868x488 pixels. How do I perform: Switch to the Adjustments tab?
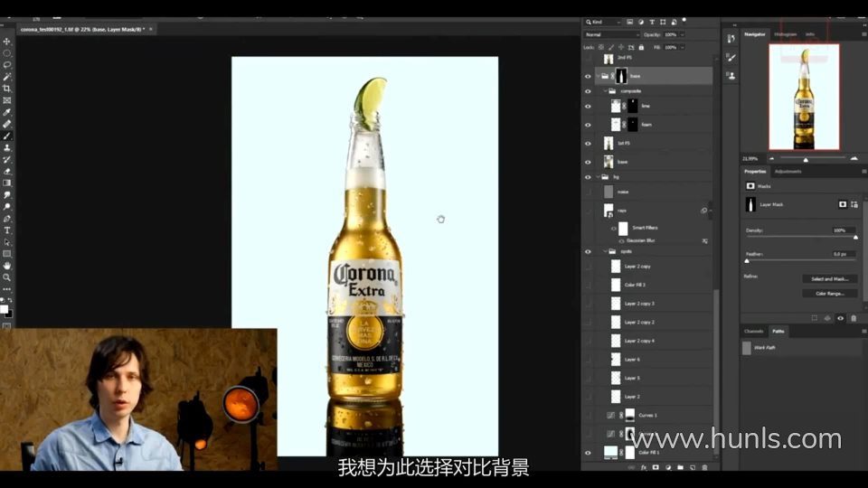[788, 172]
